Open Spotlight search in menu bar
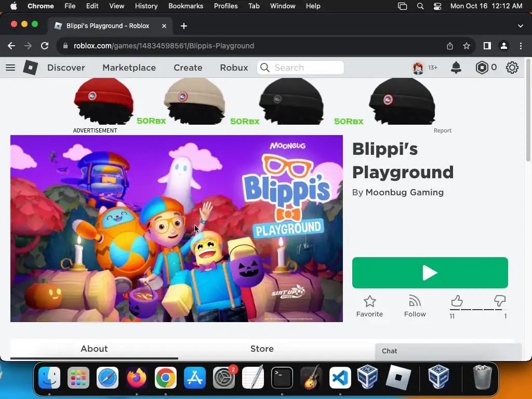The image size is (532, 399). click(x=420, y=6)
